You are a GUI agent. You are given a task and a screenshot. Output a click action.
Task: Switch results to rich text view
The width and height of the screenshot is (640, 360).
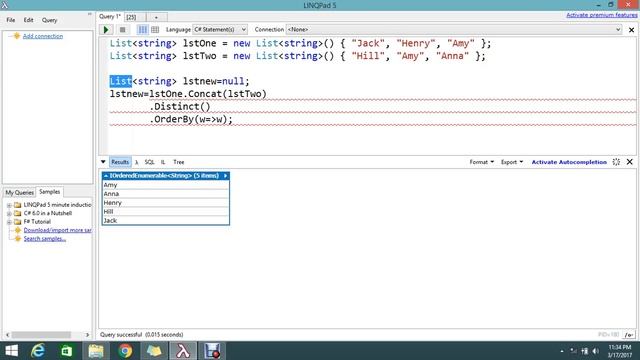click(142, 29)
